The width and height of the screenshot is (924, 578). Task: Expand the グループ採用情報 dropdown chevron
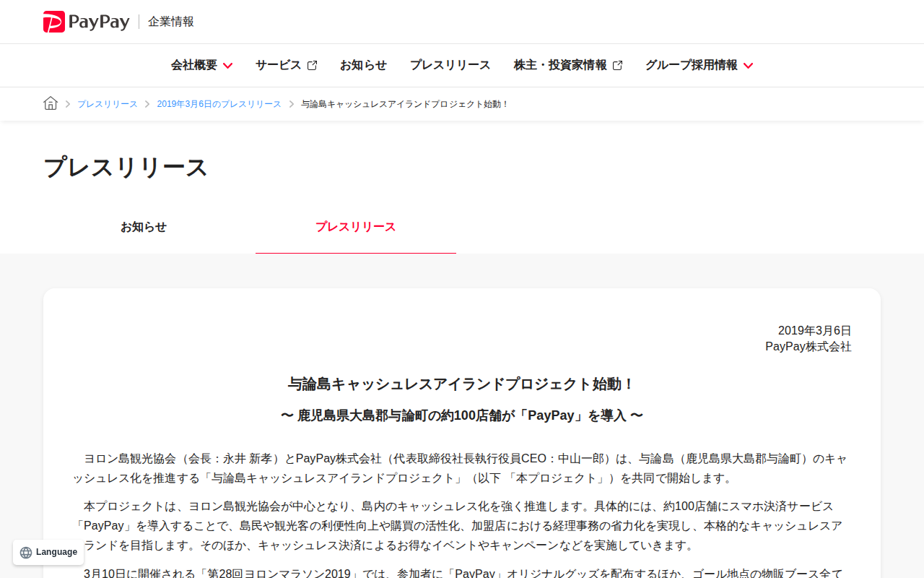coord(748,66)
